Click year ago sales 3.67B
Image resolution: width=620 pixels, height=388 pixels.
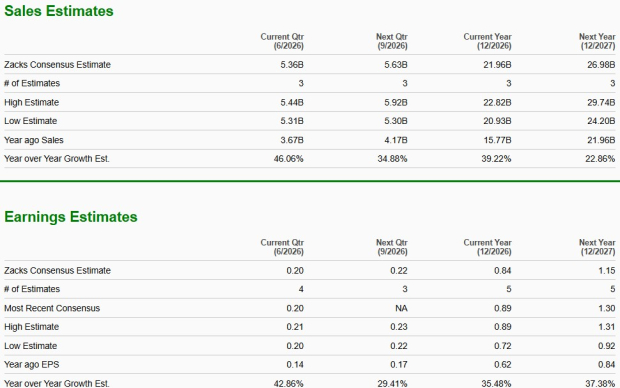click(x=292, y=140)
